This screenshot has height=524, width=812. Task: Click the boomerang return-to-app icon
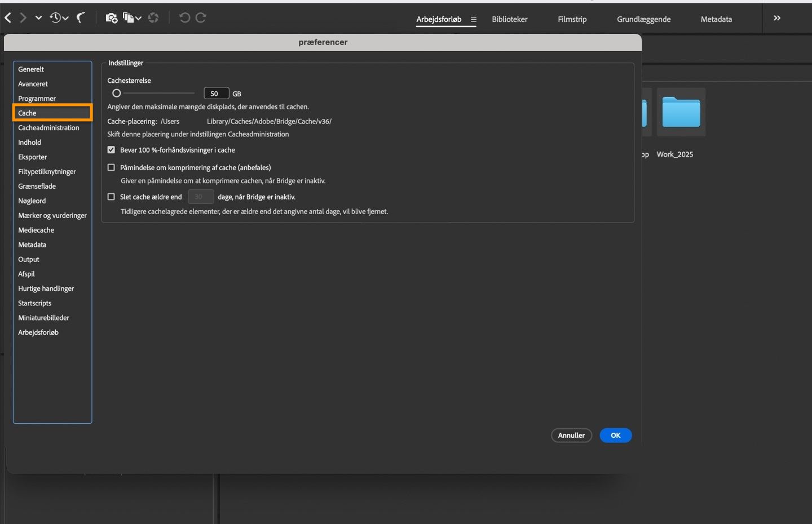[x=81, y=18]
